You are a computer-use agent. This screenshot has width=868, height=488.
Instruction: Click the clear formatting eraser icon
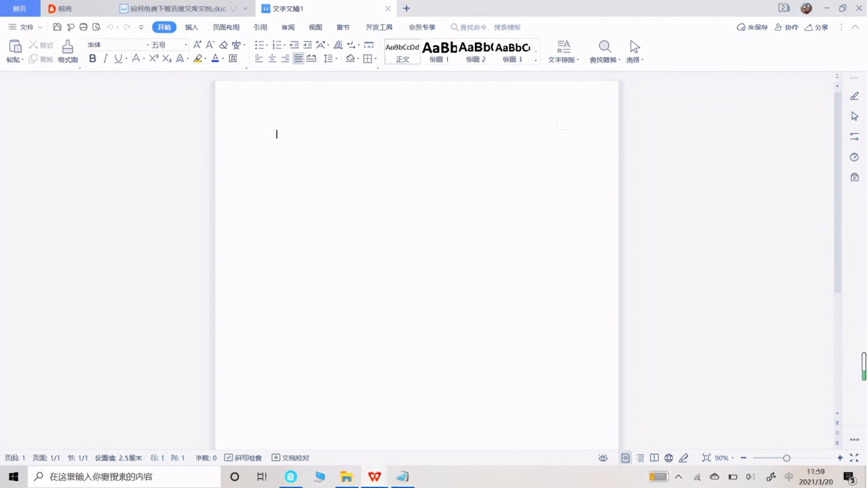[x=223, y=45]
